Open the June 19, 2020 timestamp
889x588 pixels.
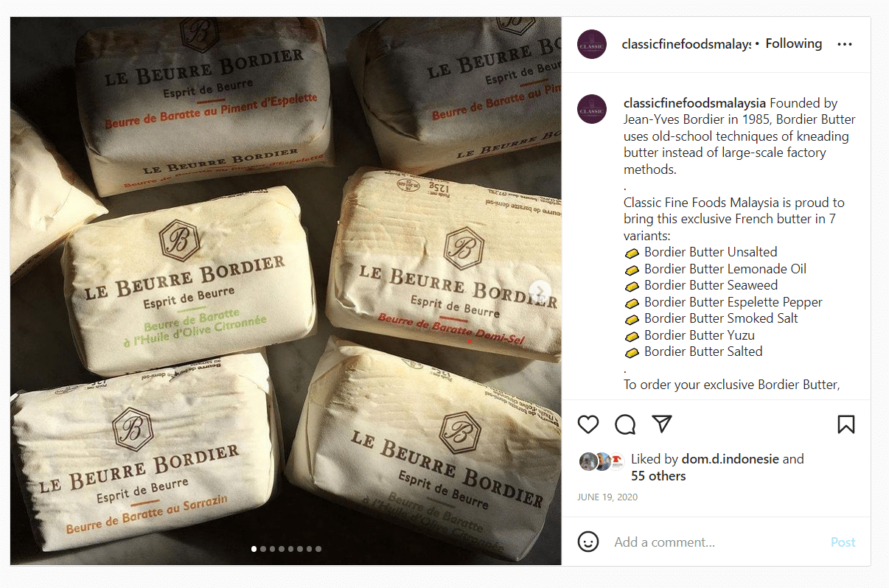pos(607,497)
